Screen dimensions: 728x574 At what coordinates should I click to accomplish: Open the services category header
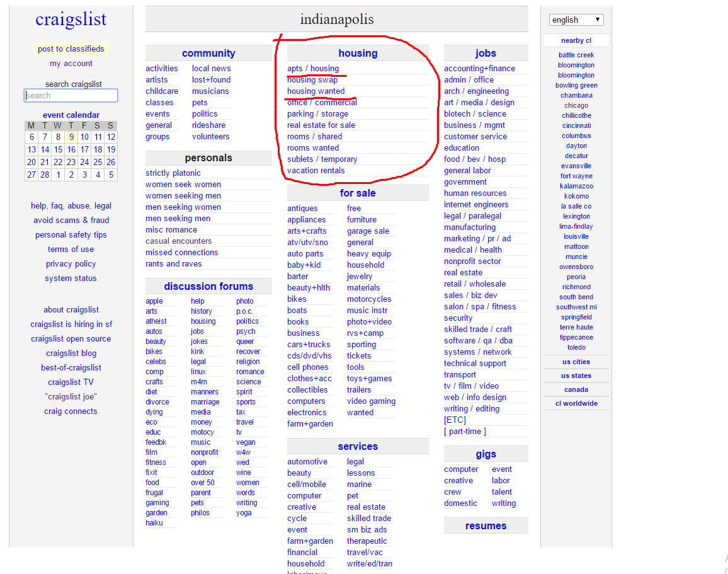[x=358, y=446]
